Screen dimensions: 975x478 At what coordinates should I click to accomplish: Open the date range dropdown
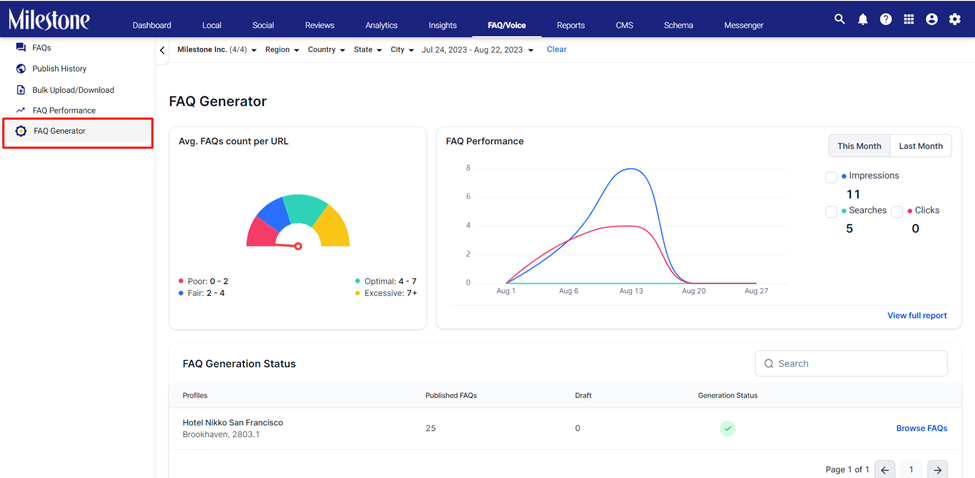pos(478,50)
